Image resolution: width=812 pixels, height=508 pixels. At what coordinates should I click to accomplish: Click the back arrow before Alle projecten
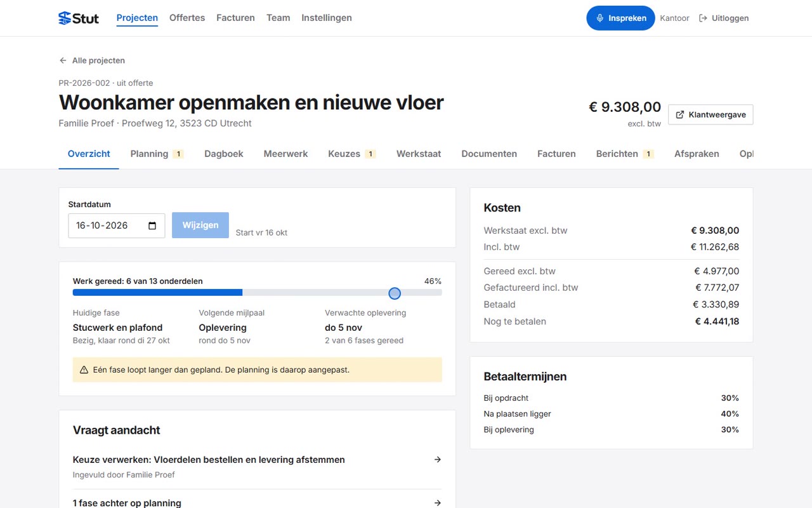[63, 60]
